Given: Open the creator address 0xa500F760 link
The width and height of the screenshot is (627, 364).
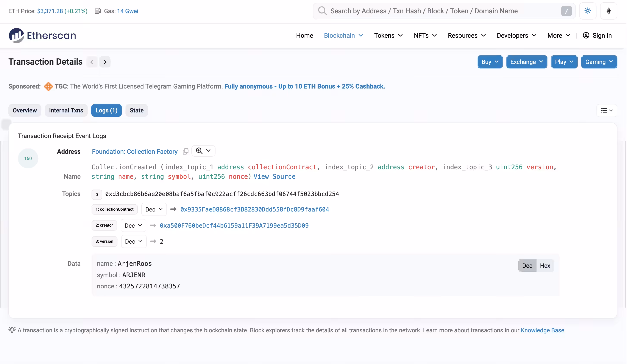Looking at the screenshot, I should pos(234,226).
